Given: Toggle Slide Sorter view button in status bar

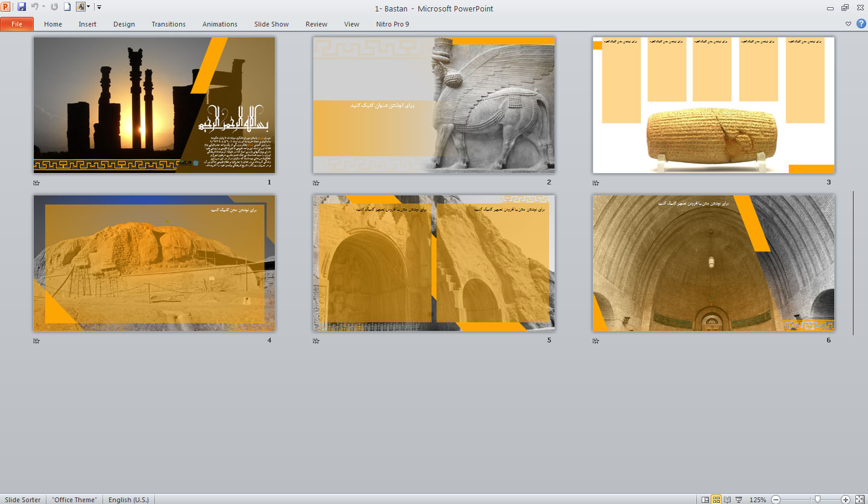Looking at the screenshot, I should 716,500.
